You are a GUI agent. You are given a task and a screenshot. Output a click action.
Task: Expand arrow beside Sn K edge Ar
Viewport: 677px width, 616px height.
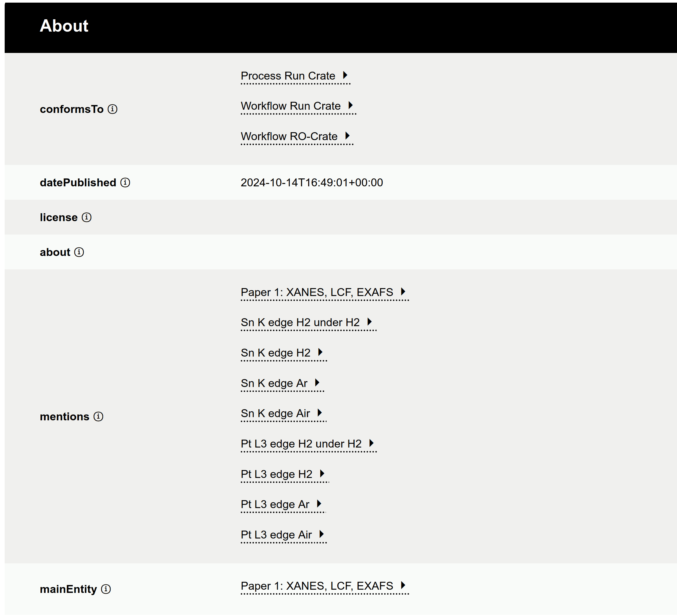coord(317,383)
